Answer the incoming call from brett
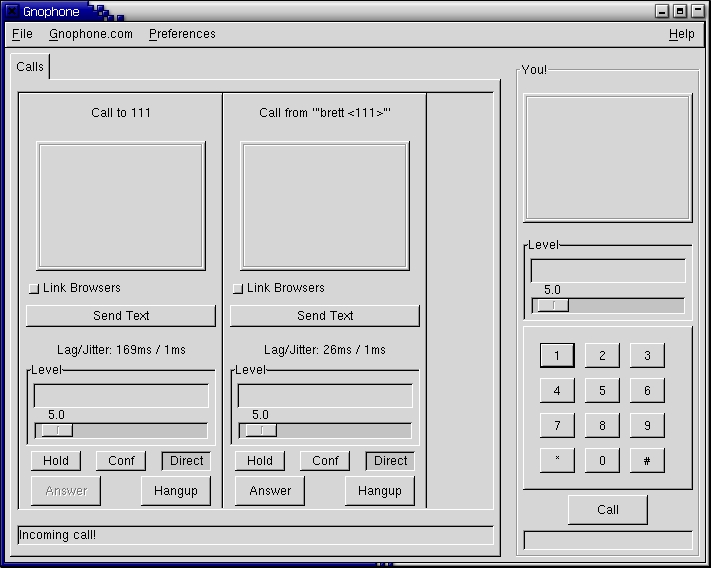 [270, 491]
